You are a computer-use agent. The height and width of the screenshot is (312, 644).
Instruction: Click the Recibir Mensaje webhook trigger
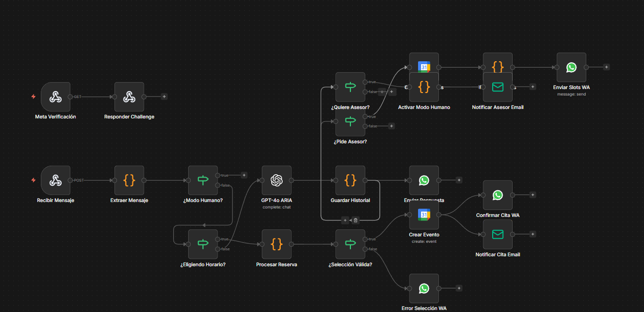(x=55, y=181)
